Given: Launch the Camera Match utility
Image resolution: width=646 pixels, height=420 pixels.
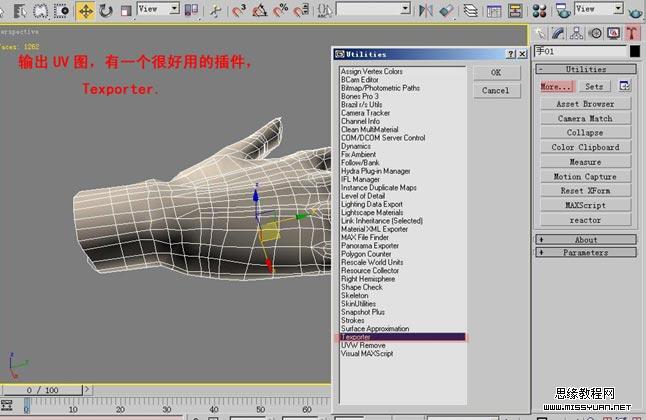Looking at the screenshot, I should (585, 119).
